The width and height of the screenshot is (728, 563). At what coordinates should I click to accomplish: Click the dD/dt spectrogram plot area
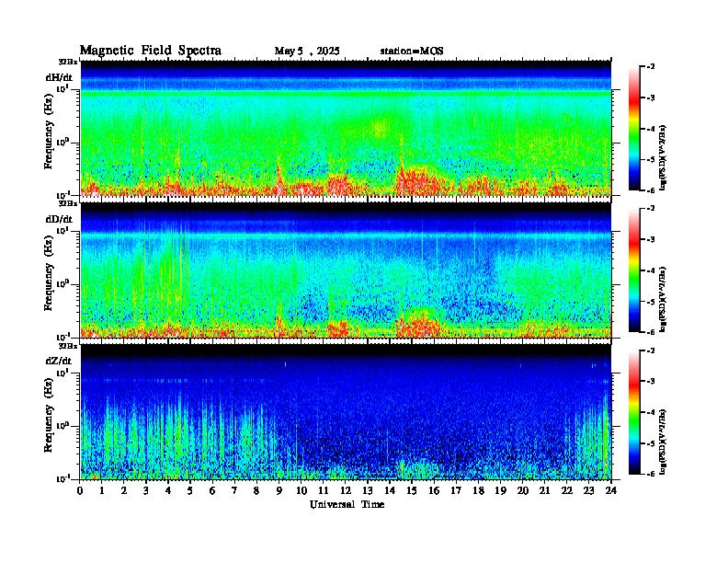coord(346,270)
